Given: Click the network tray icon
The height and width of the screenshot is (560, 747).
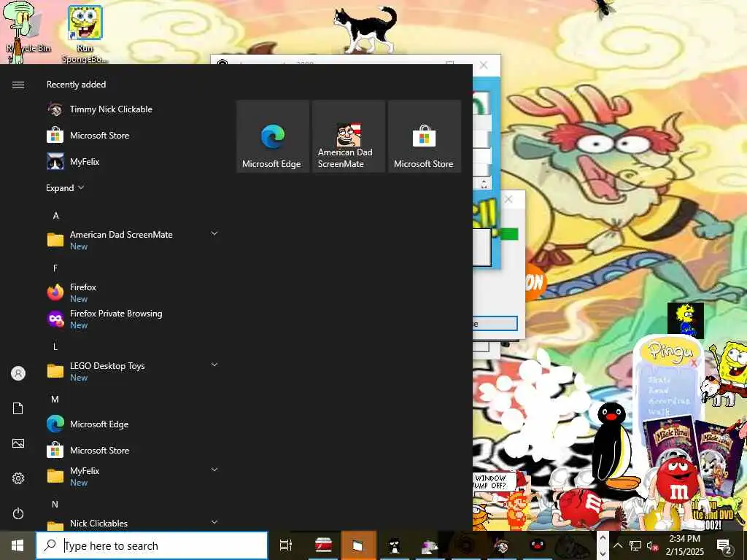Looking at the screenshot, I should [635, 545].
